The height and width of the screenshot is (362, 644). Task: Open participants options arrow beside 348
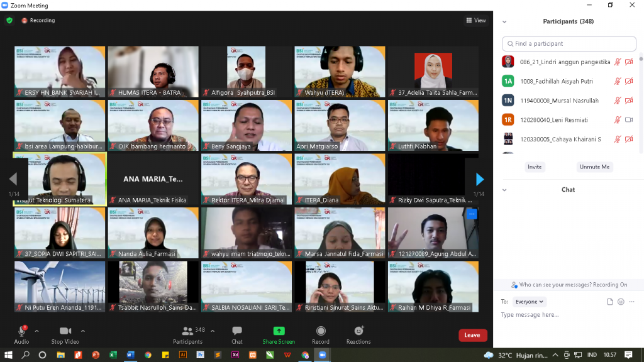(213, 331)
